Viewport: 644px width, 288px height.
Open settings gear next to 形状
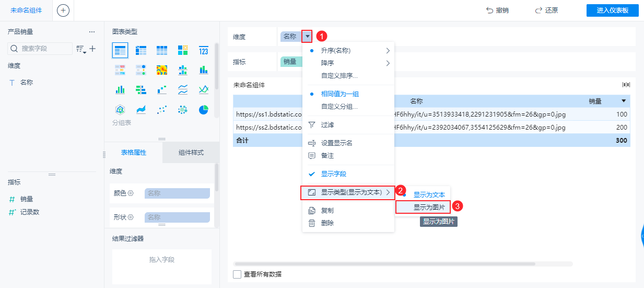(131, 217)
